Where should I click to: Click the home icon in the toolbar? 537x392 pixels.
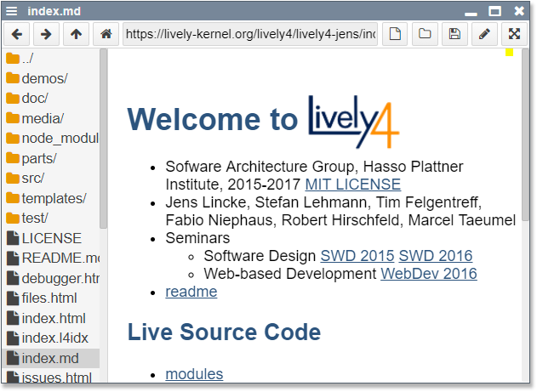[106, 34]
